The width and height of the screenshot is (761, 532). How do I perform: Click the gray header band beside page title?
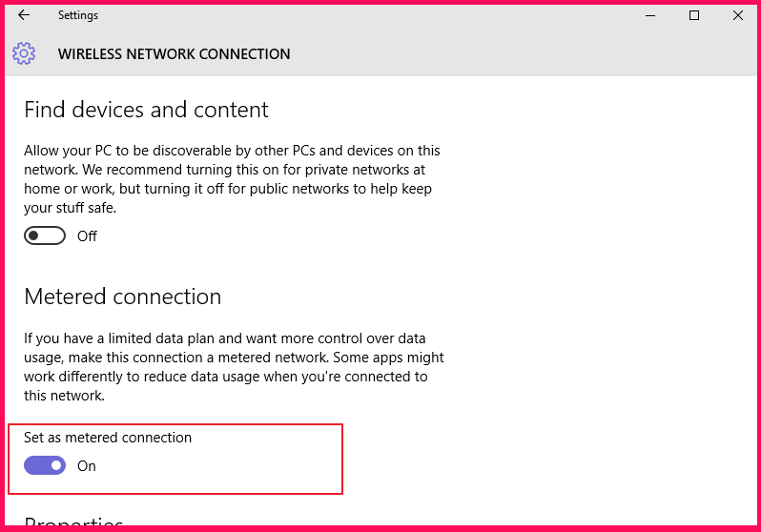[524, 54]
